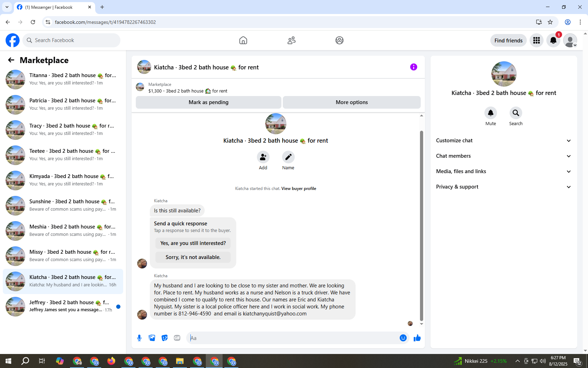The width and height of the screenshot is (588, 368).
Task: View site information icon in address bar
Action: pos(48,22)
